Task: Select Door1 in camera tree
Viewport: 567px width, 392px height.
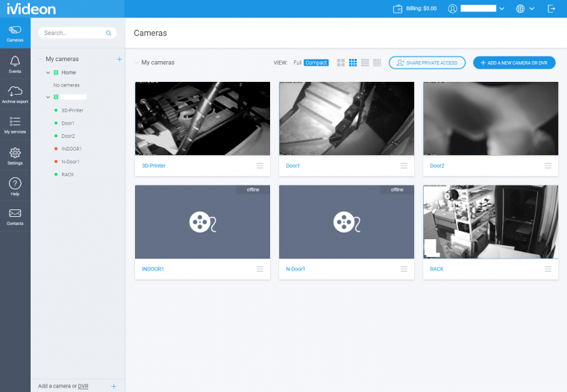Action: click(x=68, y=123)
